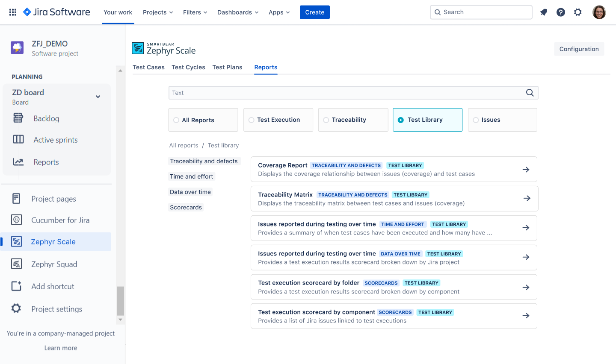This screenshot has width=616, height=364.
Task: Click the Zephyr Squad sidebar icon
Action: tap(16, 264)
